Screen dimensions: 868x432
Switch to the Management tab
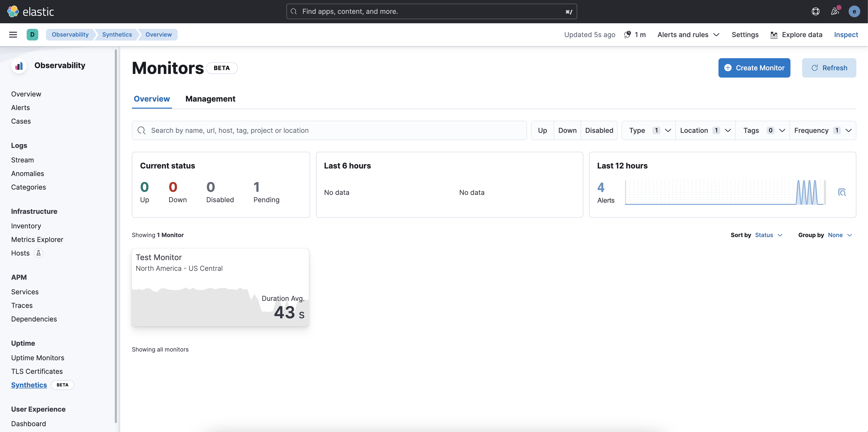click(210, 99)
